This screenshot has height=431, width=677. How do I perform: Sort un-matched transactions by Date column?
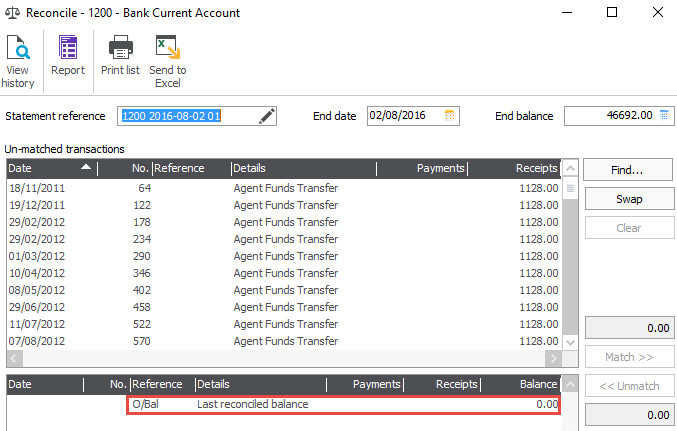point(52,168)
